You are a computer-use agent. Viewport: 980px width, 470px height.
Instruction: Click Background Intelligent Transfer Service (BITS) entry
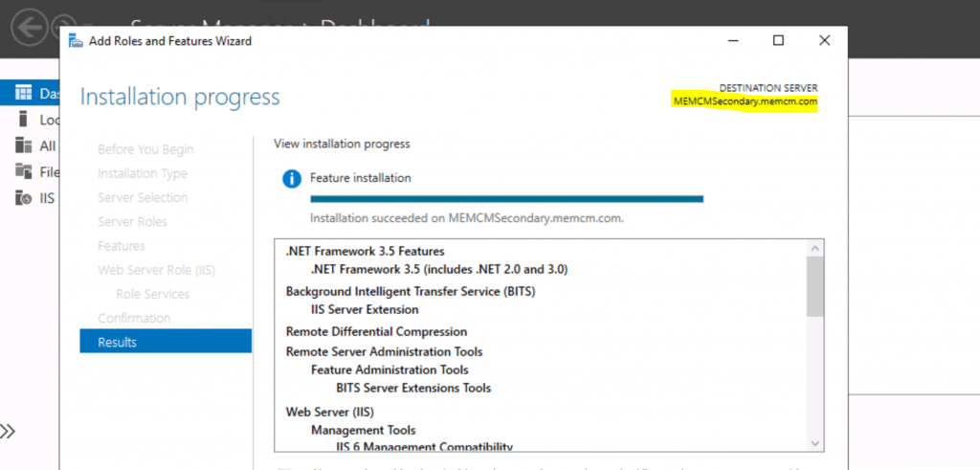coord(411,291)
